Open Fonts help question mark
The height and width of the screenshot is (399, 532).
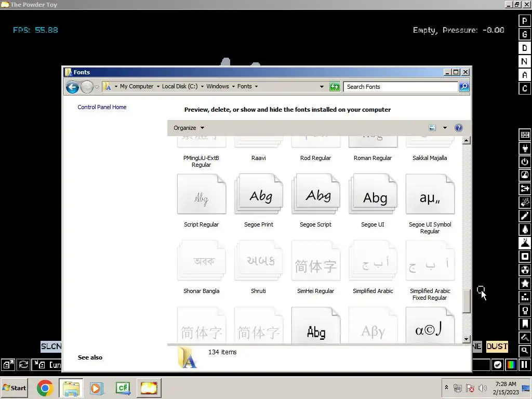click(458, 128)
